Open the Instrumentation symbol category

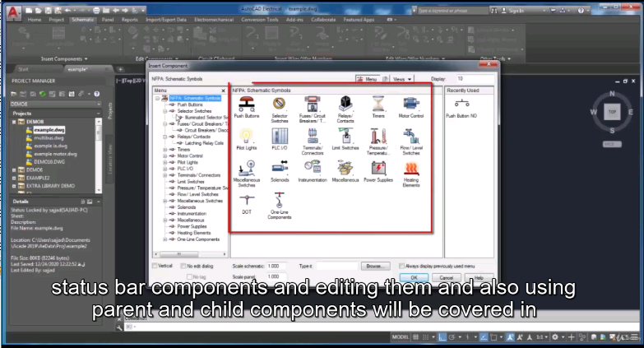tap(313, 168)
